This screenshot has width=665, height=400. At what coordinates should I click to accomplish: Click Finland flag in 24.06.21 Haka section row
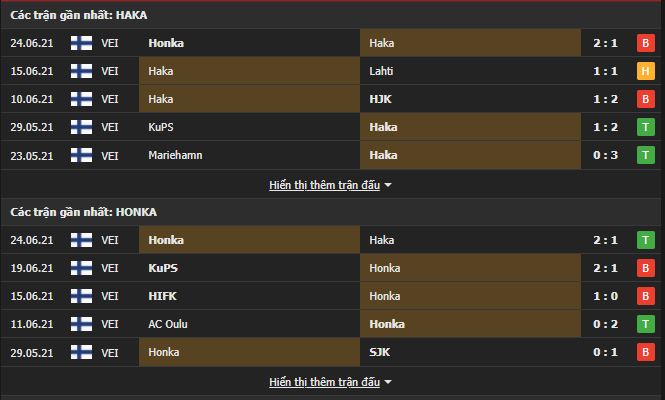pyautogui.click(x=82, y=44)
